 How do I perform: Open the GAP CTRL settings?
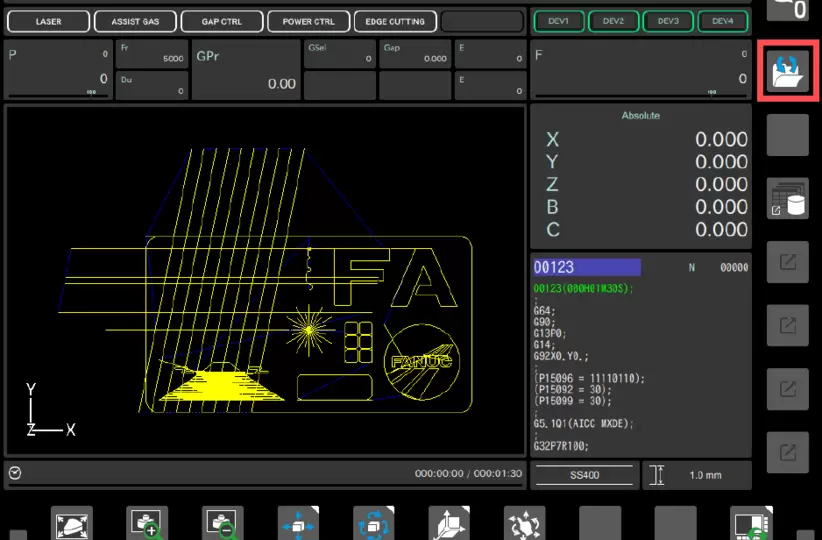(x=222, y=21)
